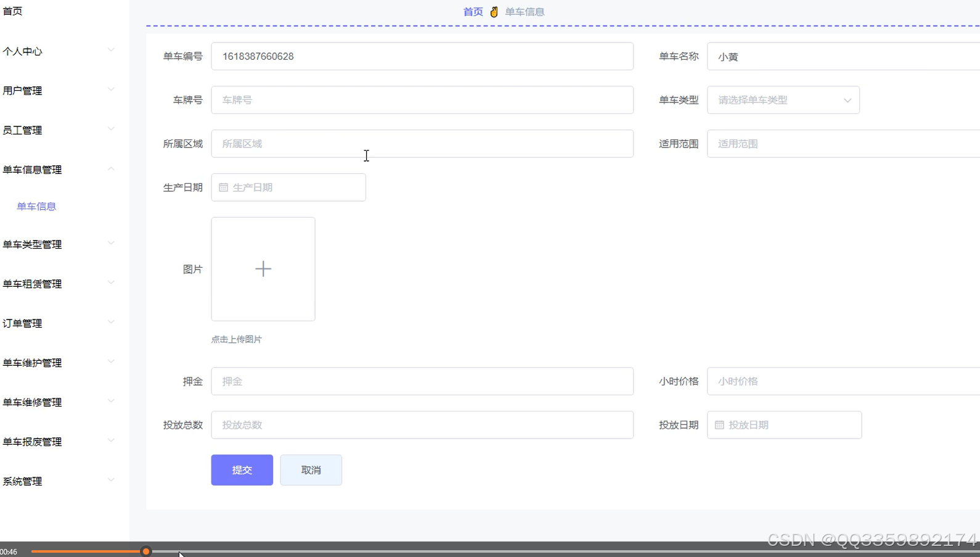Focus the 单车名称 input field

pyautogui.click(x=843, y=56)
